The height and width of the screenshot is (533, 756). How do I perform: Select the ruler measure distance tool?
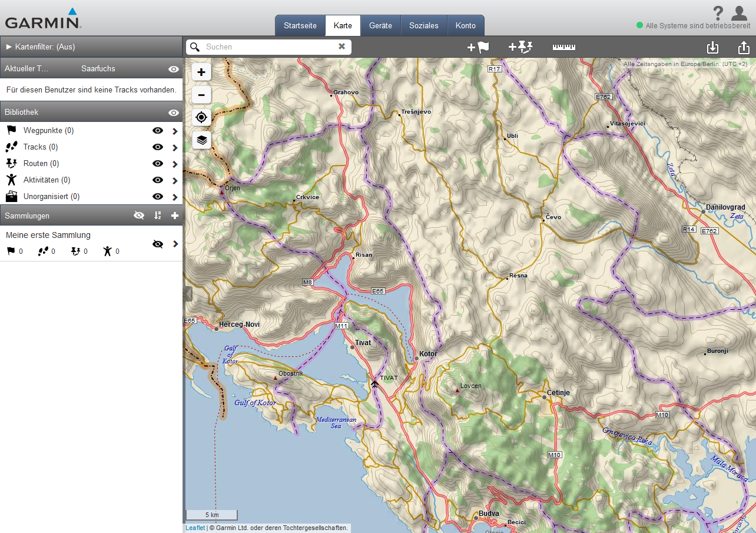[x=563, y=47]
